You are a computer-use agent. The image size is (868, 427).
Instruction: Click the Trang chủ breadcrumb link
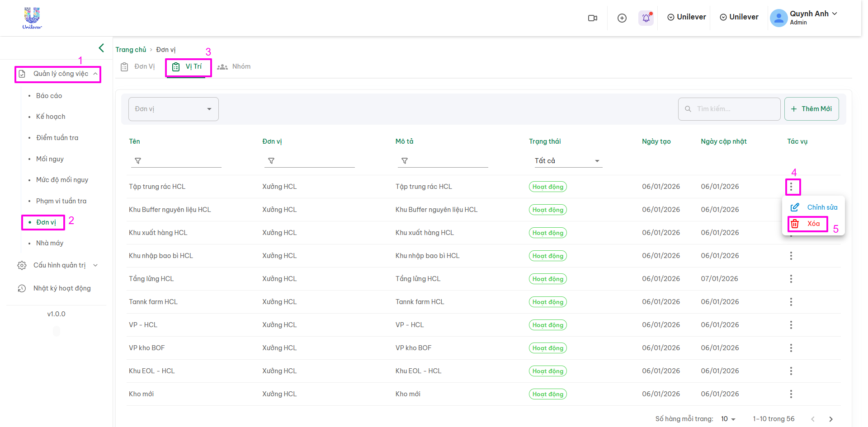pos(131,50)
